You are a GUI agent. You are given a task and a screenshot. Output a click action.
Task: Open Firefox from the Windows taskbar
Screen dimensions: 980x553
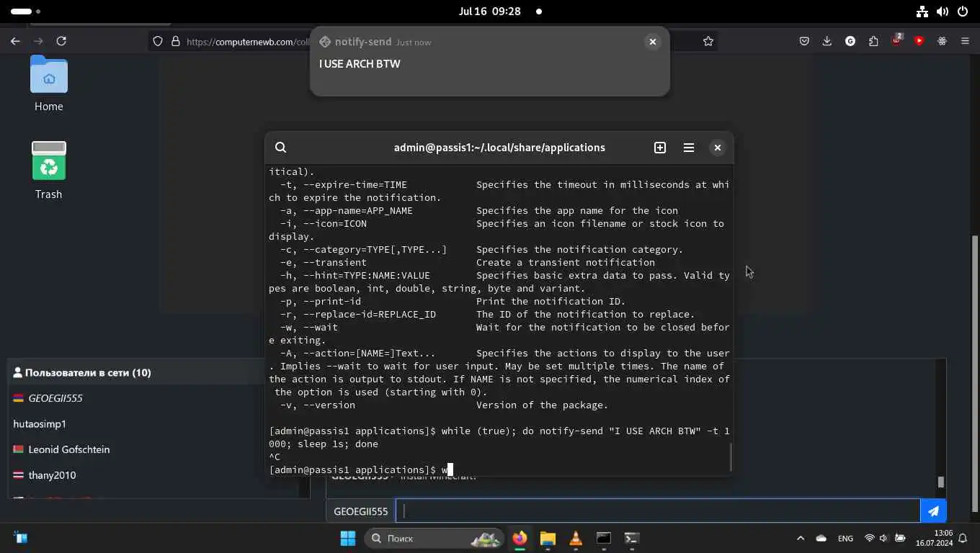[x=520, y=538]
